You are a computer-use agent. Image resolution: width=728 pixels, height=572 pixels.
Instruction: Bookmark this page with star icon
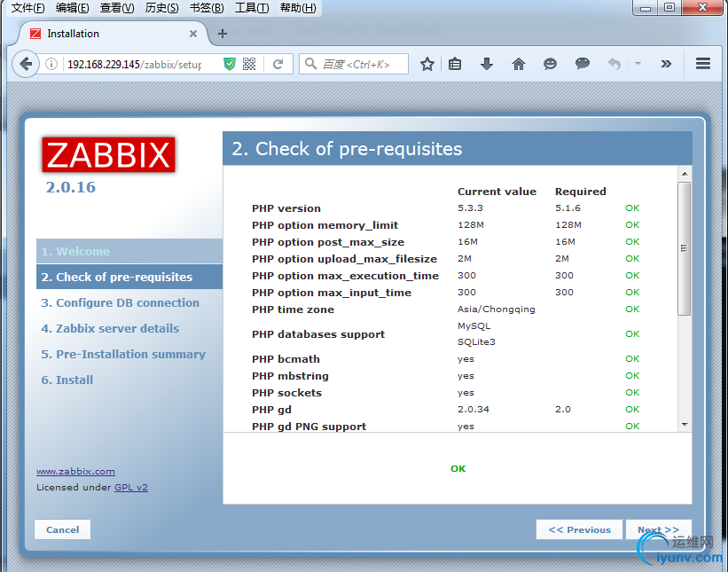427,64
